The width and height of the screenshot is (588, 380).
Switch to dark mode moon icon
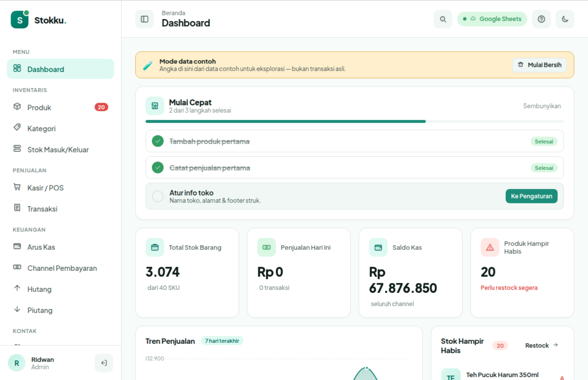coord(565,19)
